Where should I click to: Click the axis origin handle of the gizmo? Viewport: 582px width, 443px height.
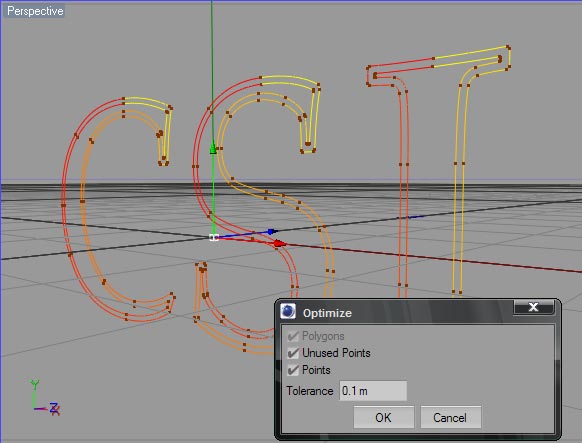tap(214, 237)
